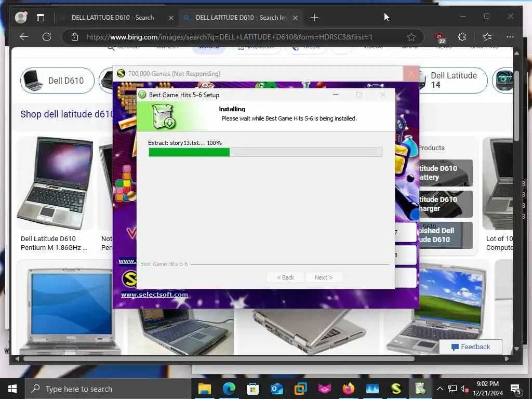
Task: Open Edge settings and more menu
Action: [x=510, y=37]
